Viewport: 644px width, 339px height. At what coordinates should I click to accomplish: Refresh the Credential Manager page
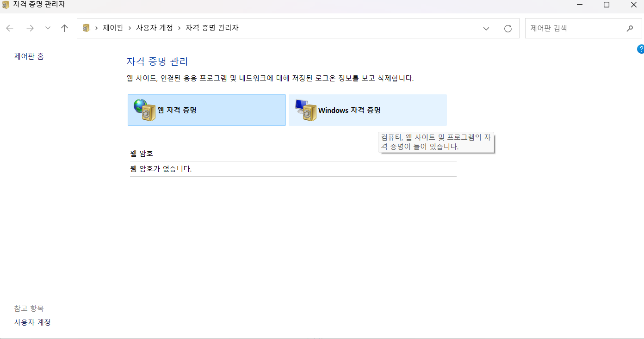(508, 29)
